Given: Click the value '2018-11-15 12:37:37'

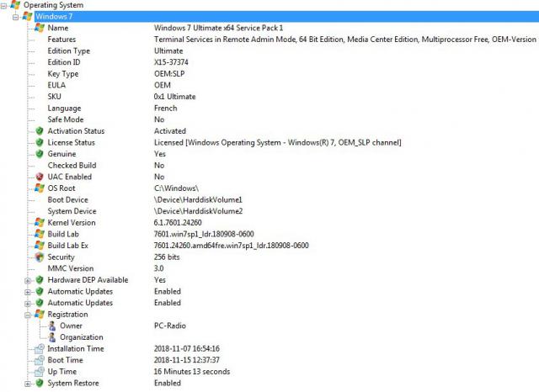Looking at the screenshot, I should tap(187, 360).
